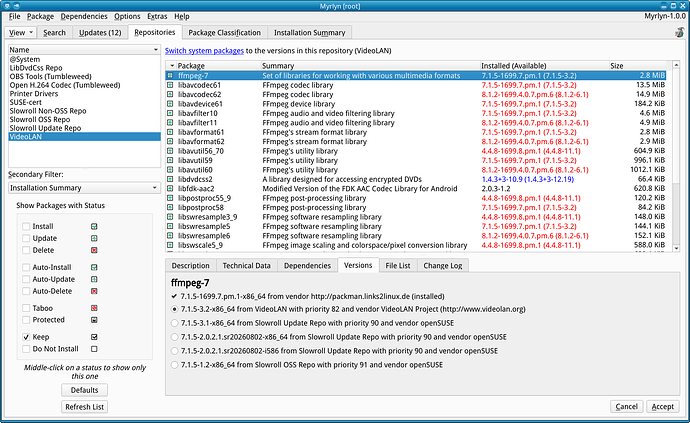Click the status icon next to libdvdcss2
The image size is (690, 423).
pos(170,179)
